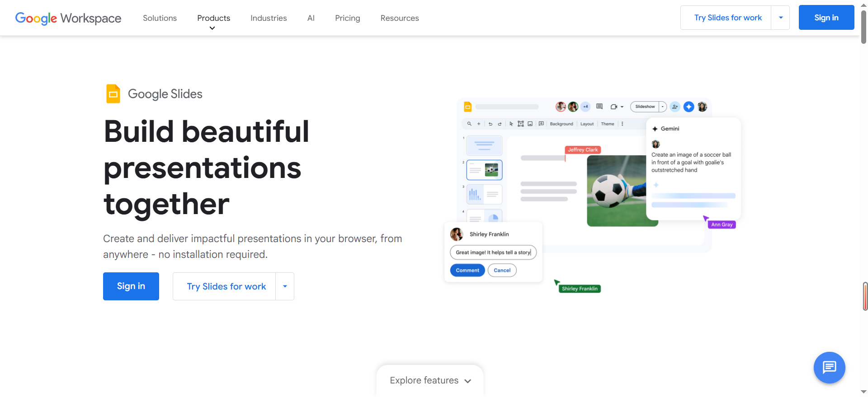Open dropdown arrow beside hero Try Slides button
Screen dimensions: 868x397
point(285,286)
